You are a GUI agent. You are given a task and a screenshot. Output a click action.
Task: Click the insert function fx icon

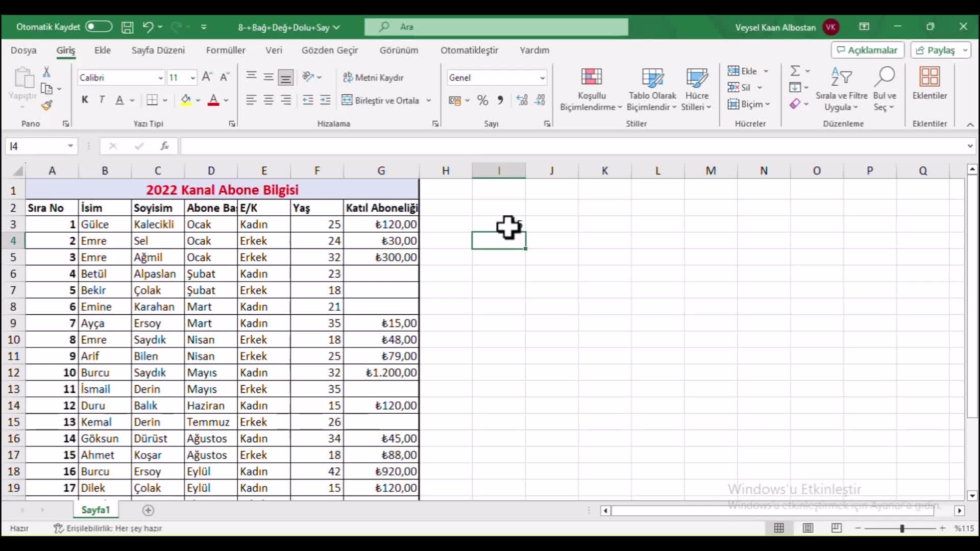pos(164,146)
